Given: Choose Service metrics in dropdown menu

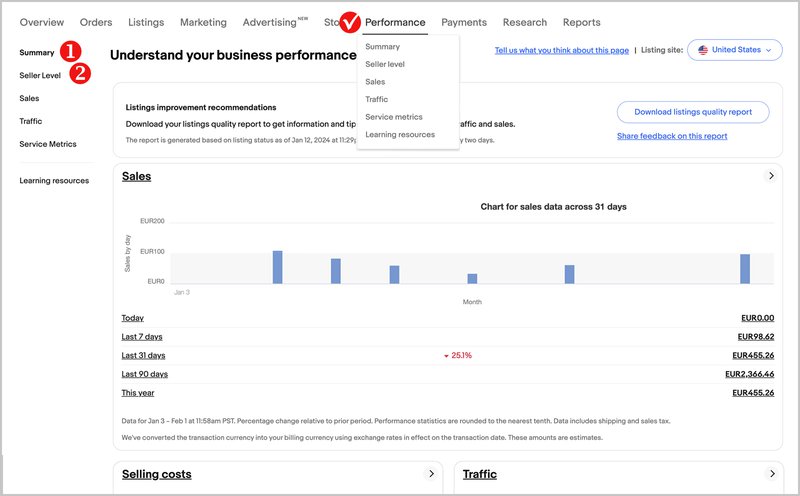Looking at the screenshot, I should click(x=394, y=117).
